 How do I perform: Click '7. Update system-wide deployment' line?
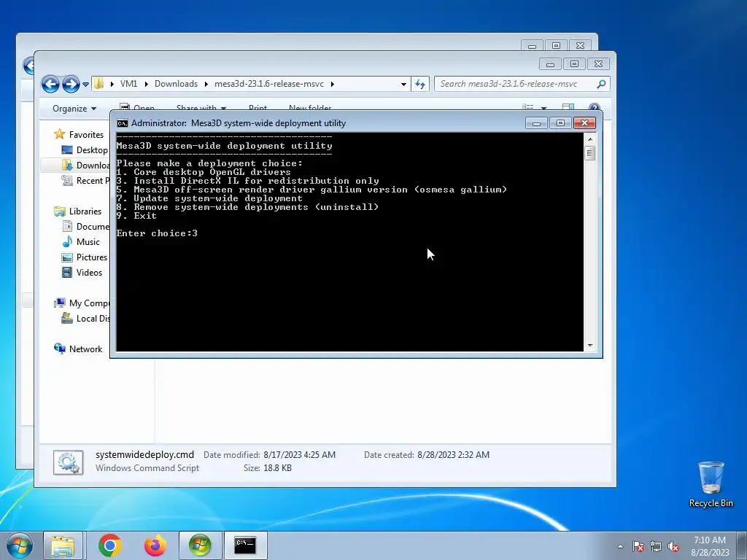[209, 198]
